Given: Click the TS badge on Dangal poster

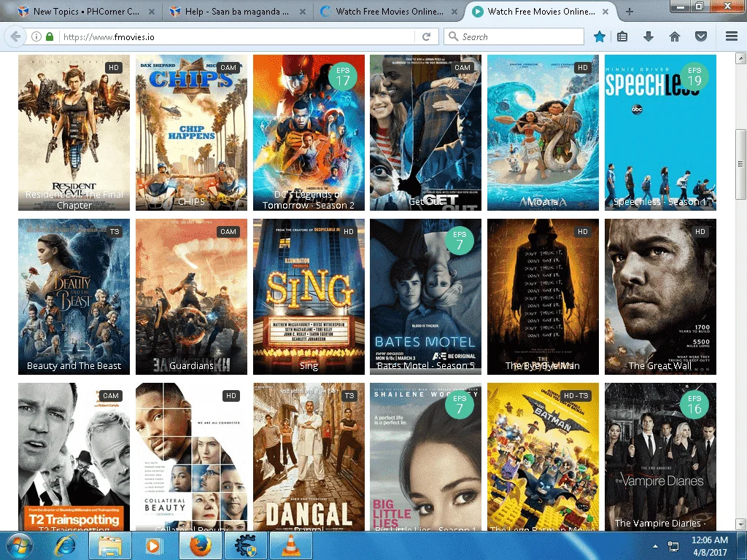Looking at the screenshot, I should pos(349,396).
